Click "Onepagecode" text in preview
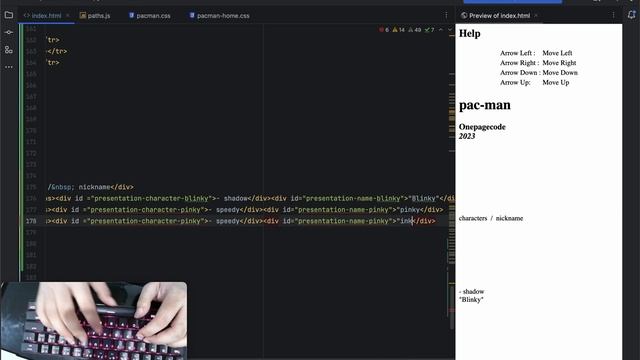 click(482, 127)
